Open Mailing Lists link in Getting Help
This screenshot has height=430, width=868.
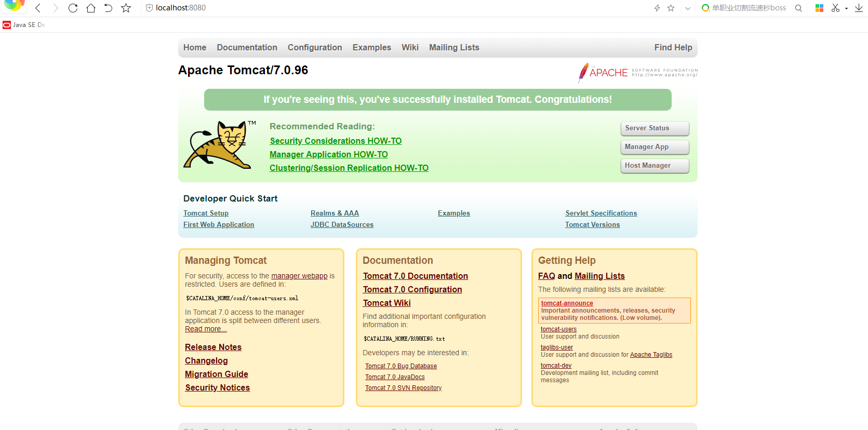(x=599, y=276)
